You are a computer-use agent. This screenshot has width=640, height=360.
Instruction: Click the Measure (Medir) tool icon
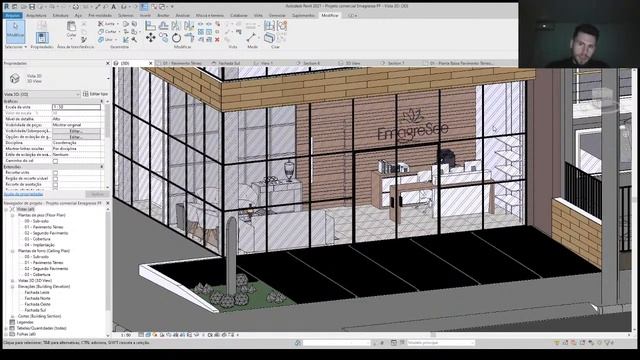[251, 38]
